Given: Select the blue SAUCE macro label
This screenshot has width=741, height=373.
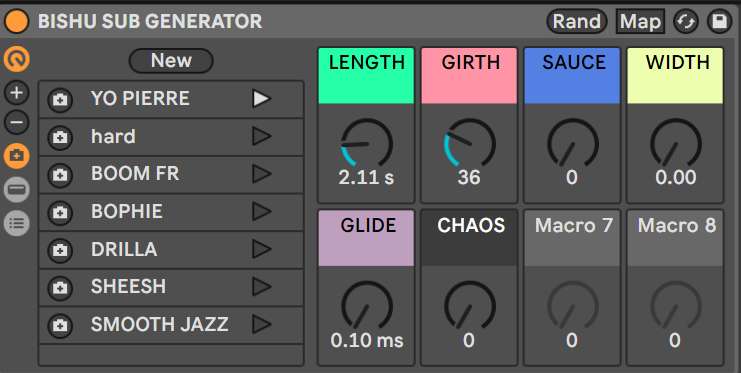Looking at the screenshot, I should [572, 76].
